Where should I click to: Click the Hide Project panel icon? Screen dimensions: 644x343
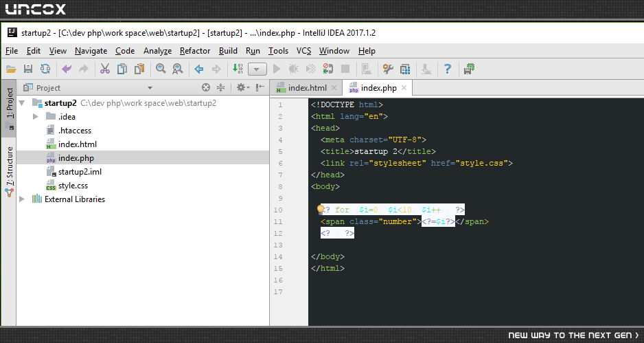pos(260,87)
